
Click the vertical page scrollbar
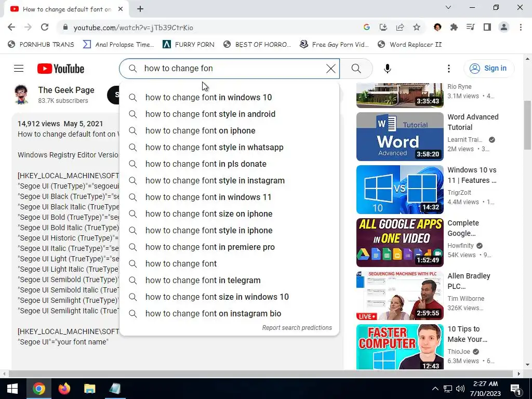pyautogui.click(x=527, y=125)
